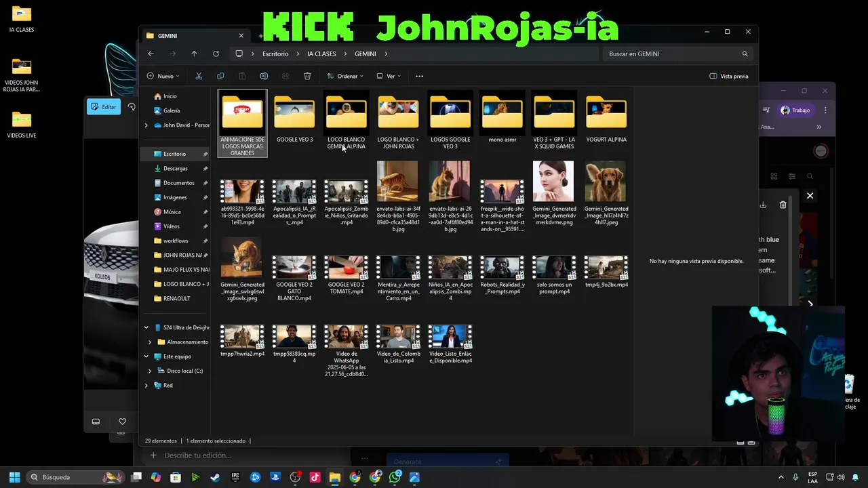Open the Steam icon on the taskbar

pos(215,477)
